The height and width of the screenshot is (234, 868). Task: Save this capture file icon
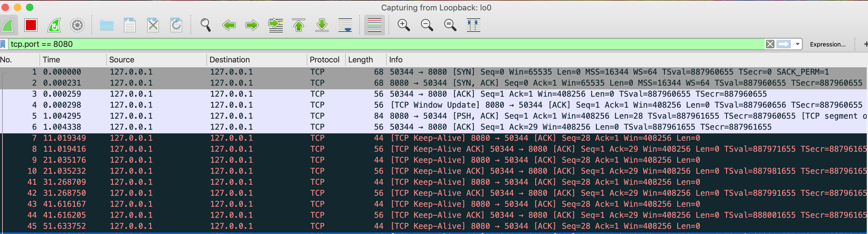click(130, 25)
